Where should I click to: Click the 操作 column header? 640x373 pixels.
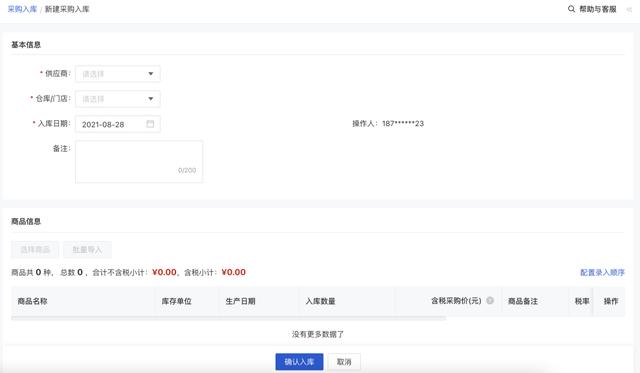[x=611, y=301]
